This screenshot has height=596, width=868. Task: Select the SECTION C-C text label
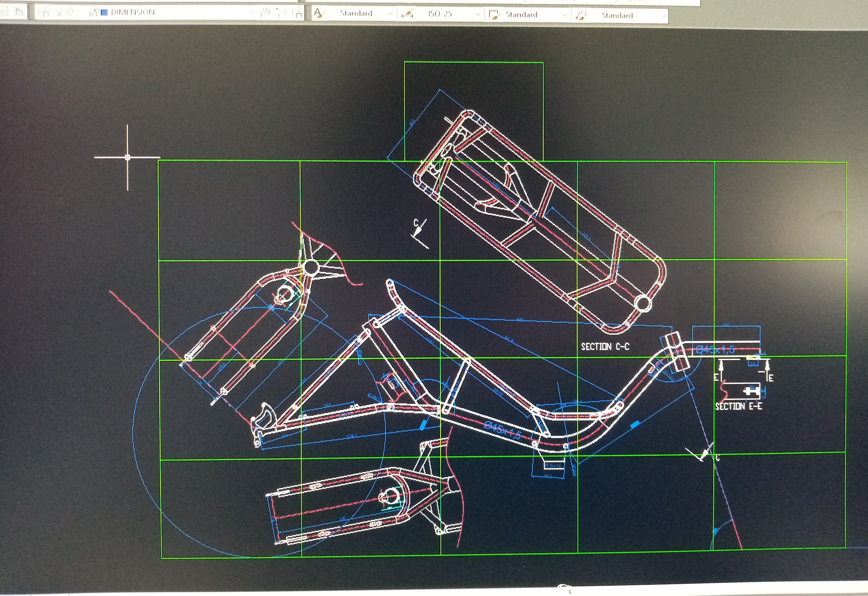tap(605, 347)
